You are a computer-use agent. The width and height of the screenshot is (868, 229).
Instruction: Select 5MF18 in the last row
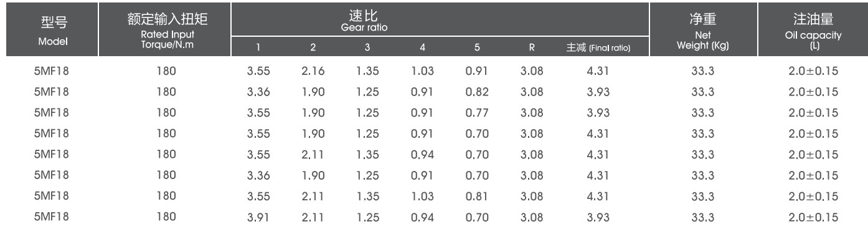[50, 217]
